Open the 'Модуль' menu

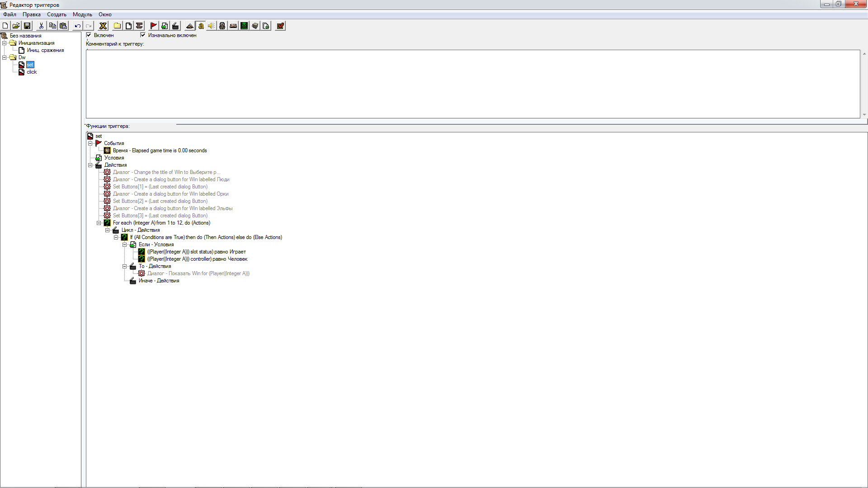pos(82,14)
